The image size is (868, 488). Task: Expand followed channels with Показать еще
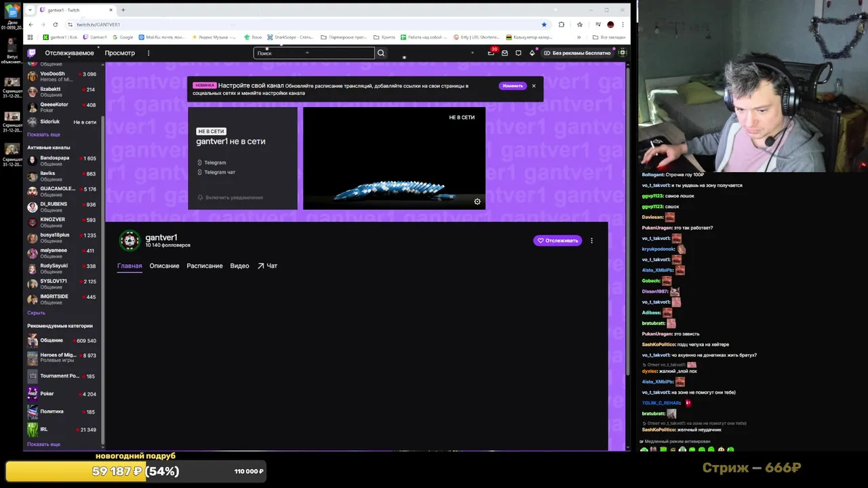click(x=43, y=134)
